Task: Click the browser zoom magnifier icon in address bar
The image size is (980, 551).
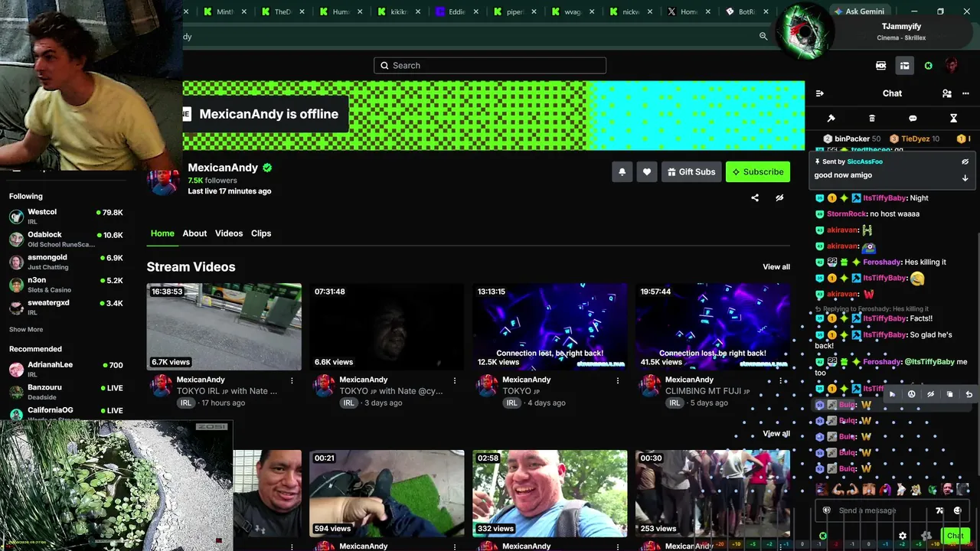Action: tap(763, 37)
